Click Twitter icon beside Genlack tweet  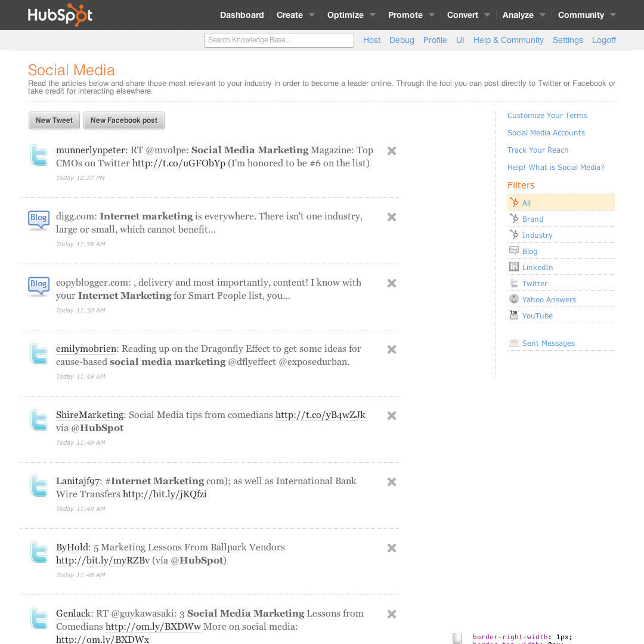tap(39, 618)
